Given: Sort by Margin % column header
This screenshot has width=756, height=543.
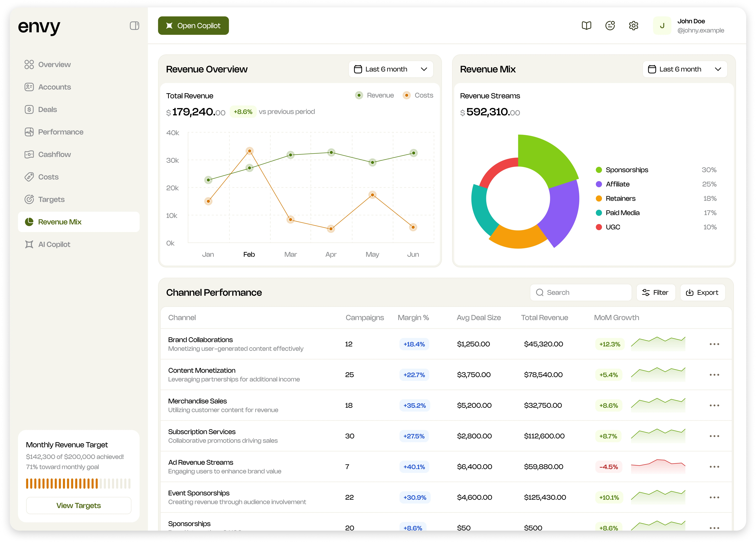Looking at the screenshot, I should pos(413,317).
